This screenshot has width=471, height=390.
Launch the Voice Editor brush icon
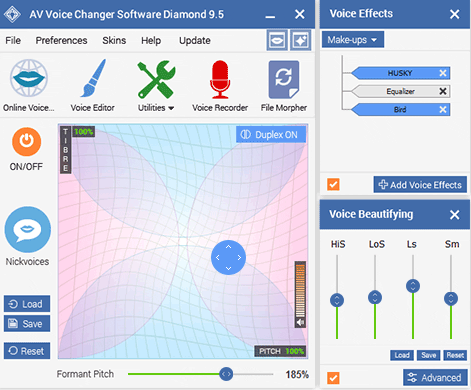pyautogui.click(x=93, y=79)
